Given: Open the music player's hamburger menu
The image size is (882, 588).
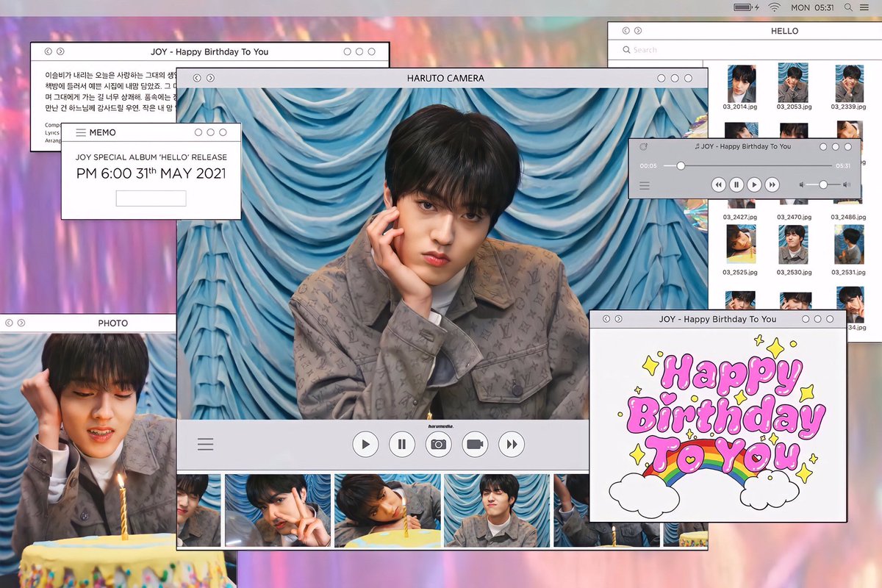Looking at the screenshot, I should pos(645,184).
